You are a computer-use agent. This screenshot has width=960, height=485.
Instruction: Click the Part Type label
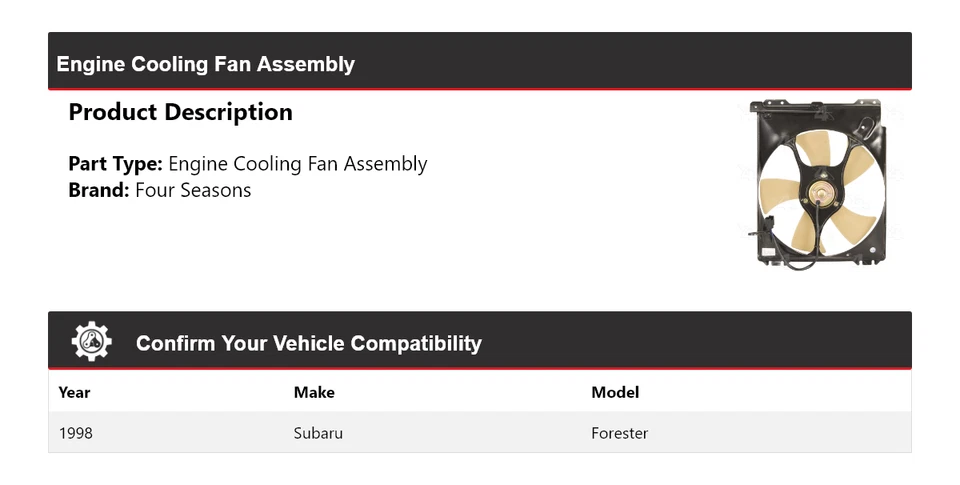pyautogui.click(x=115, y=164)
